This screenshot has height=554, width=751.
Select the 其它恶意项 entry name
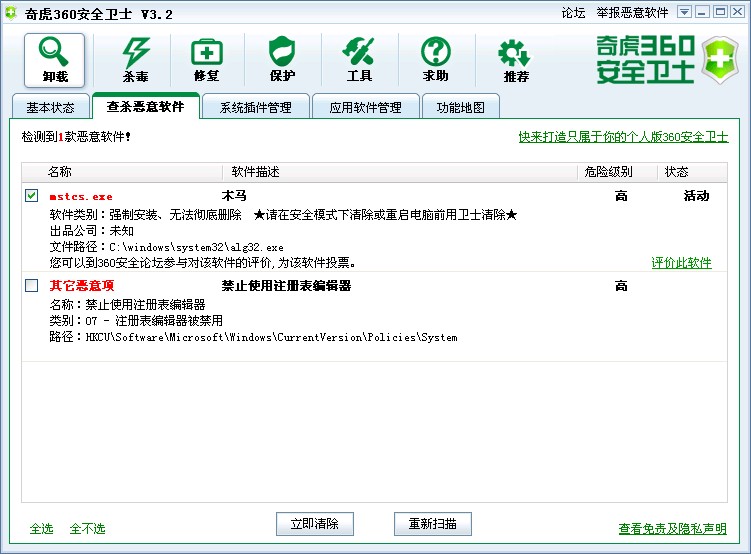coord(81,286)
